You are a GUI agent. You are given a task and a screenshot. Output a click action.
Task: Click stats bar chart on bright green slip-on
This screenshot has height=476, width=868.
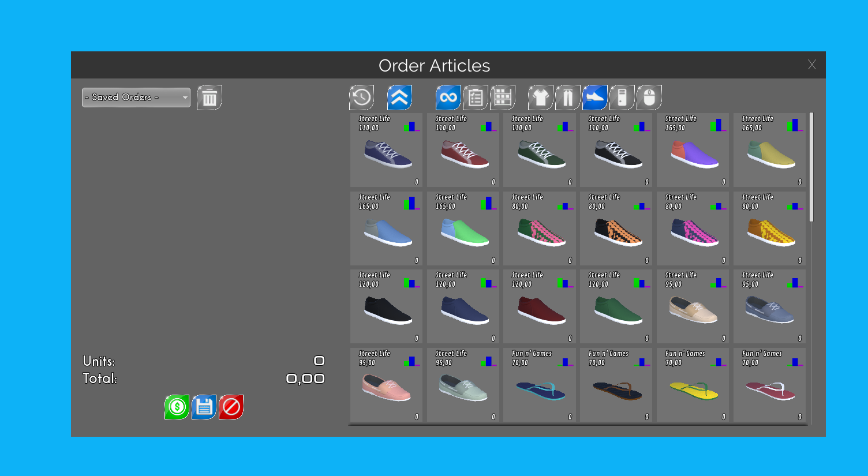488,203
